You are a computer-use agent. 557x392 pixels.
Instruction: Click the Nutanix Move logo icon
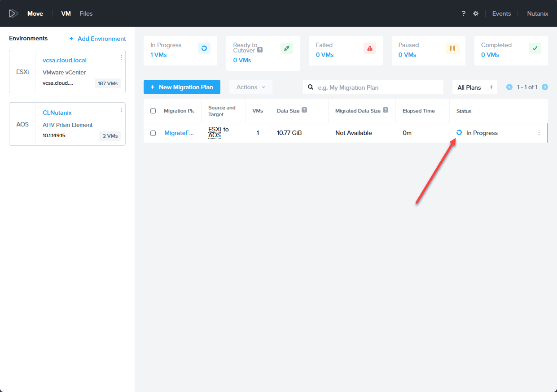13,13
